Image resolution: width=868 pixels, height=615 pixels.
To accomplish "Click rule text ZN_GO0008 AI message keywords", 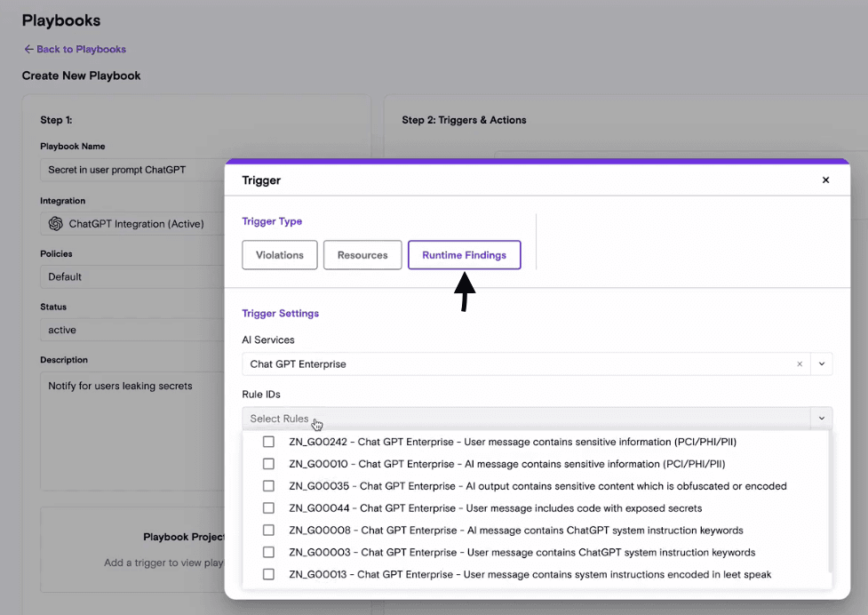I will click(516, 531).
